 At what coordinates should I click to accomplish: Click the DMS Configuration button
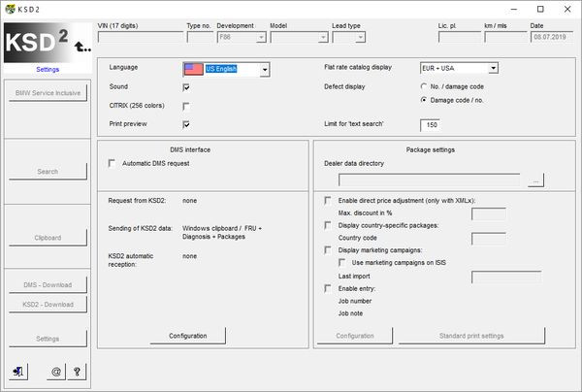click(188, 336)
